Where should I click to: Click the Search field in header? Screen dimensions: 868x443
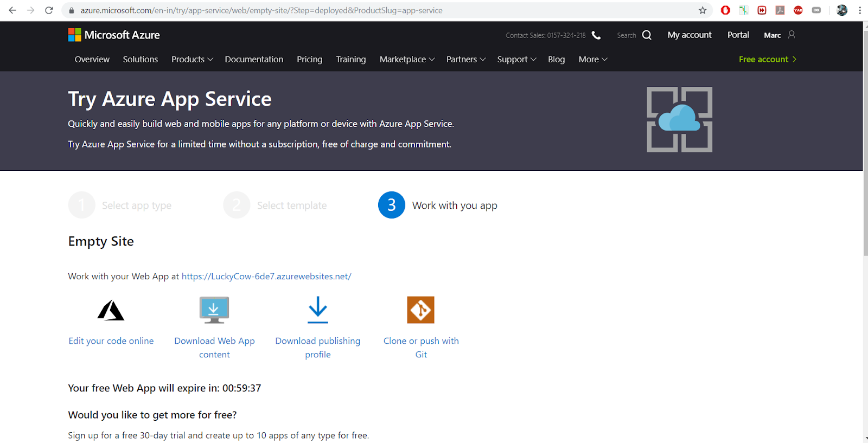coord(627,35)
